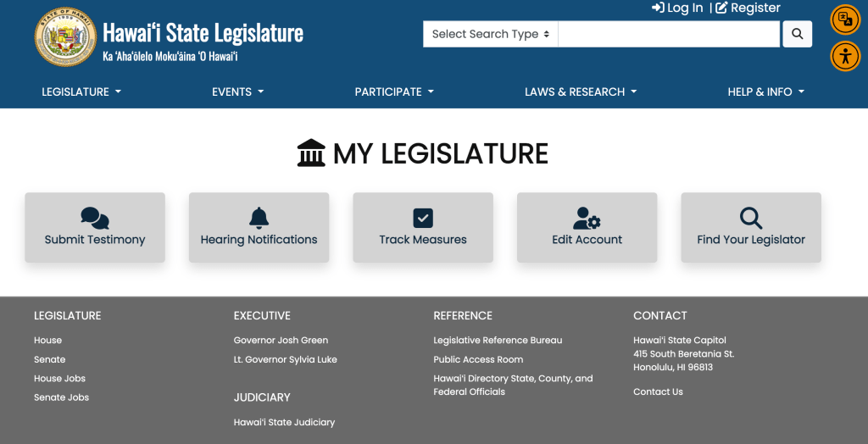The width and height of the screenshot is (868, 444).
Task: Open the Hearing Notifications label
Action: coord(259,240)
